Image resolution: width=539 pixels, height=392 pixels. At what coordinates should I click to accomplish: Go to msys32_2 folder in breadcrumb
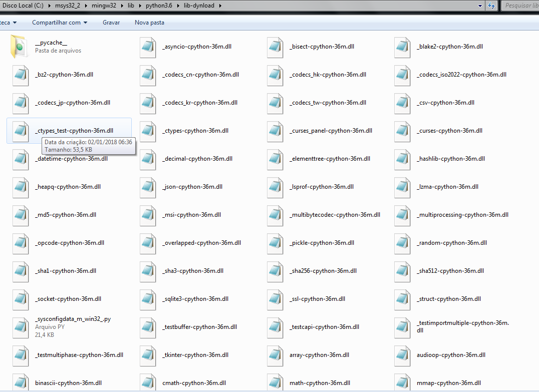click(x=67, y=6)
